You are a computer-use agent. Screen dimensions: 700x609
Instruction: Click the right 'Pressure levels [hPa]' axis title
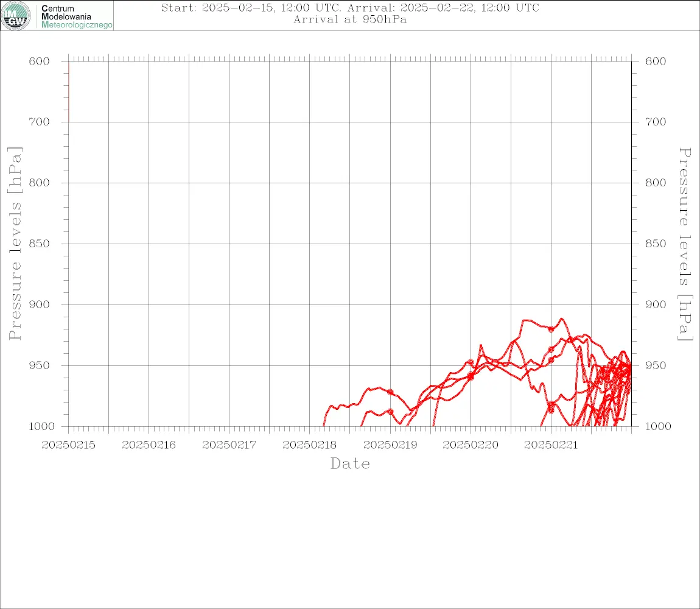685,244
